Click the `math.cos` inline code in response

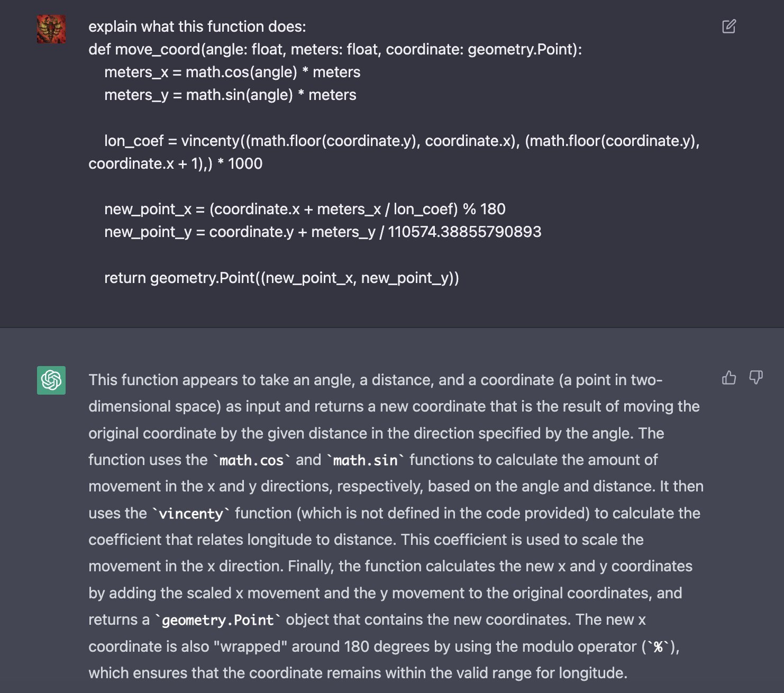[251, 460]
